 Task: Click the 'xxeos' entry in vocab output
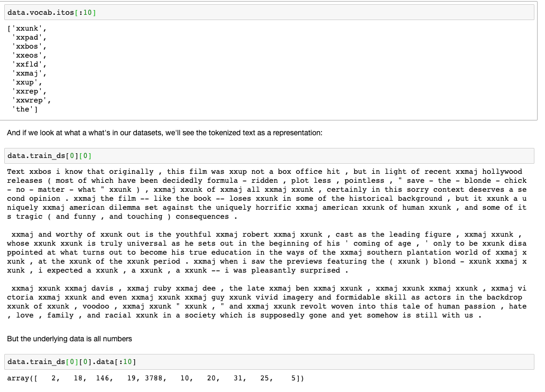click(27, 55)
